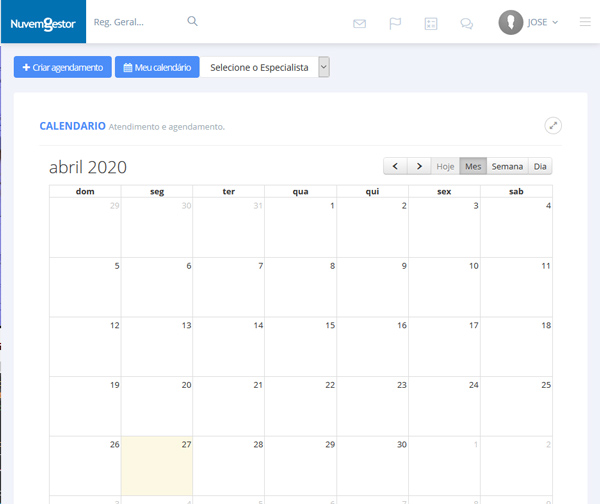Click day number 9
Image resolution: width=600 pixels, height=504 pixels.
[404, 266]
